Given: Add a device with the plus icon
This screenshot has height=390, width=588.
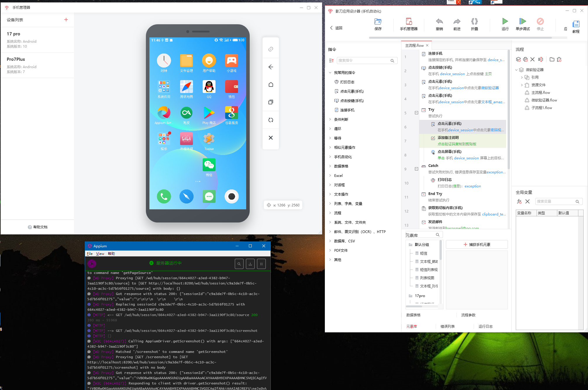Looking at the screenshot, I should coord(66,20).
